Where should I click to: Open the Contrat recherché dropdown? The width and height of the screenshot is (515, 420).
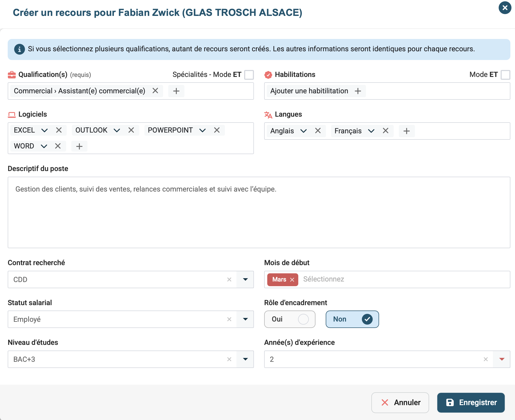click(245, 279)
